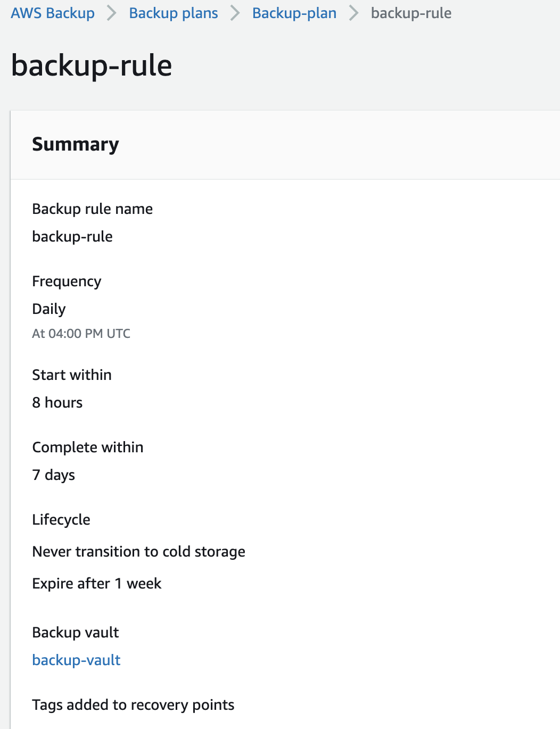Click the Backup rule name label
Screen dimensions: 560x729
click(92, 209)
